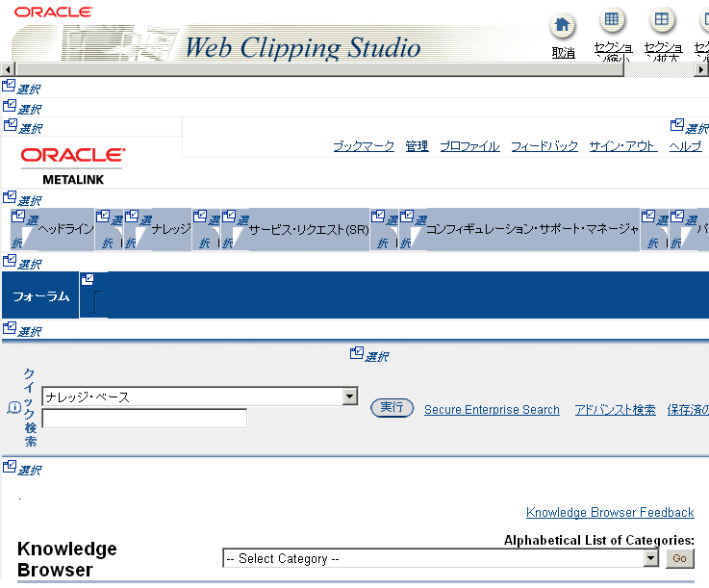Click the 選択 icon just above the tab bar

(10, 197)
